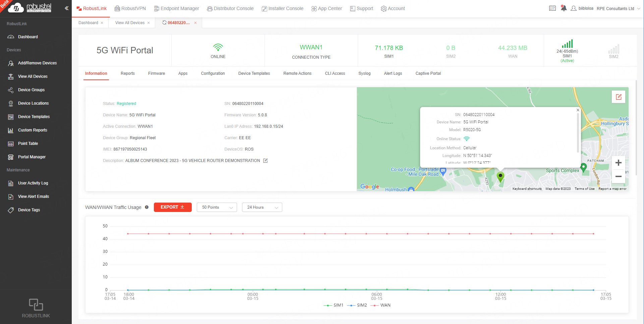
Task: Click the map popup scrollbar
Action: pyautogui.click(x=578, y=133)
